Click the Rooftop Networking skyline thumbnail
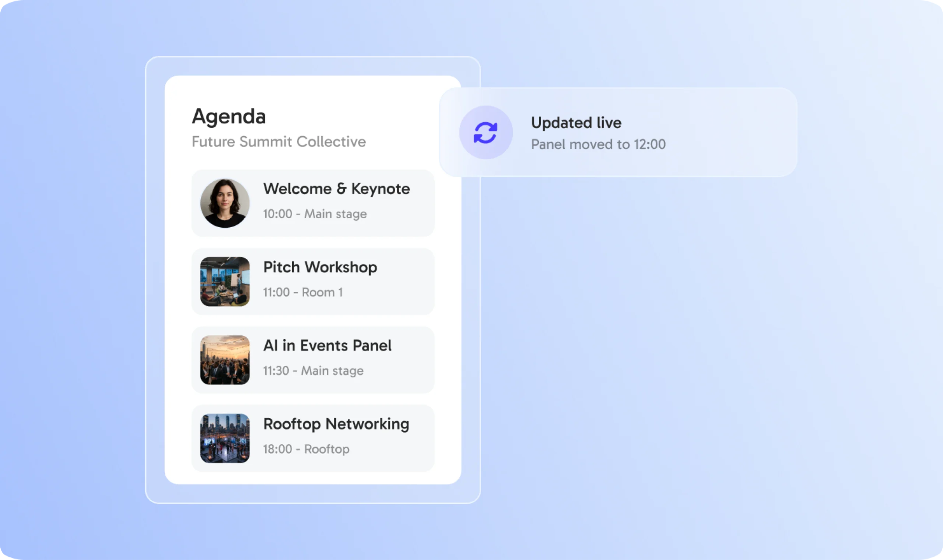 click(x=225, y=439)
